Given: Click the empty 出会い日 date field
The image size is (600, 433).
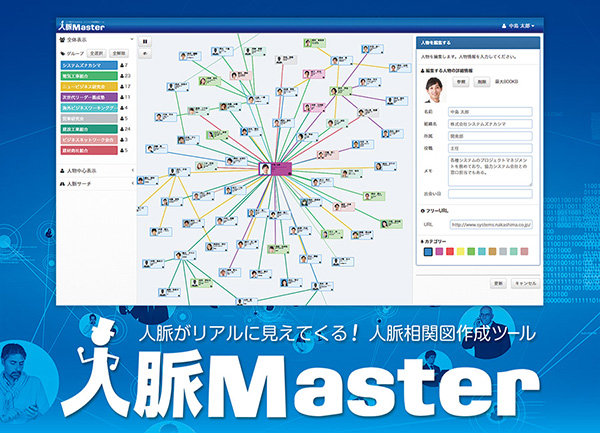Looking at the screenshot, I should click(x=490, y=194).
